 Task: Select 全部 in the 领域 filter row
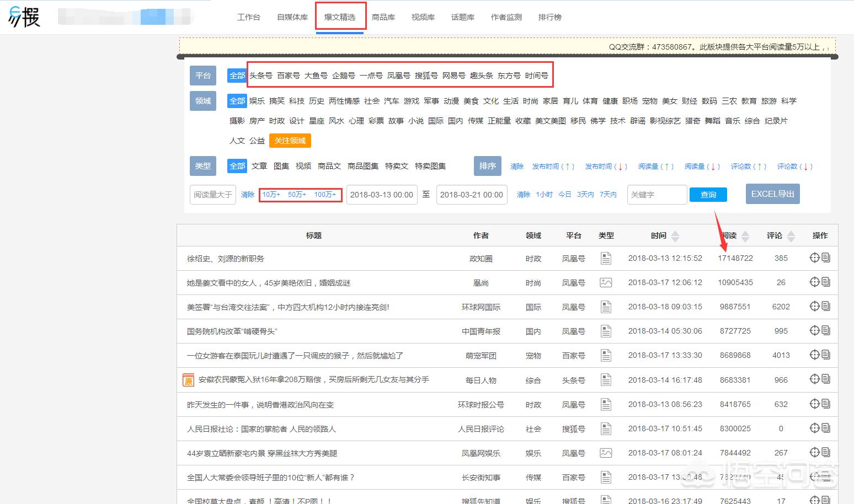click(237, 101)
